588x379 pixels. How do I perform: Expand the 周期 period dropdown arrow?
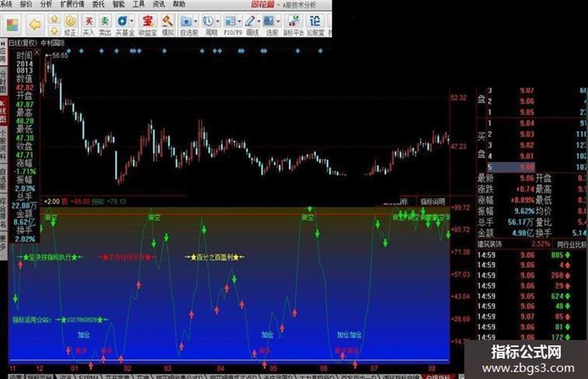click(x=218, y=21)
